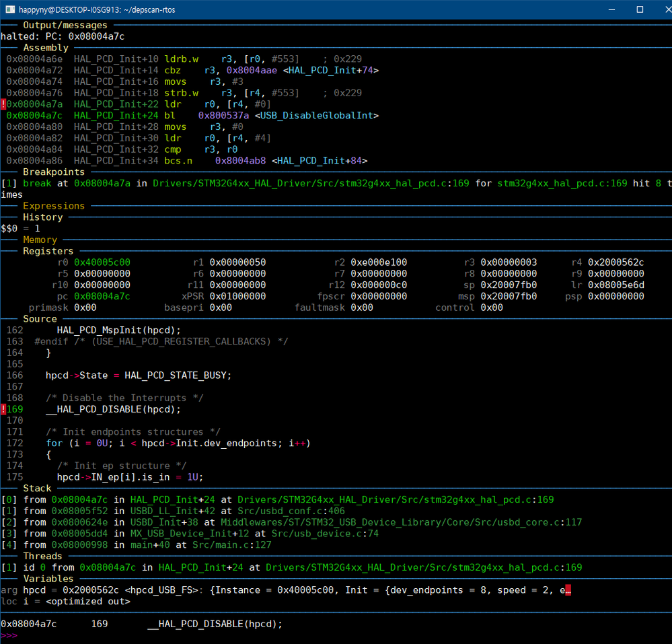This screenshot has height=644, width=672.
Task: Click the red breakpoint marker on source line 169
Action: pos(3,409)
